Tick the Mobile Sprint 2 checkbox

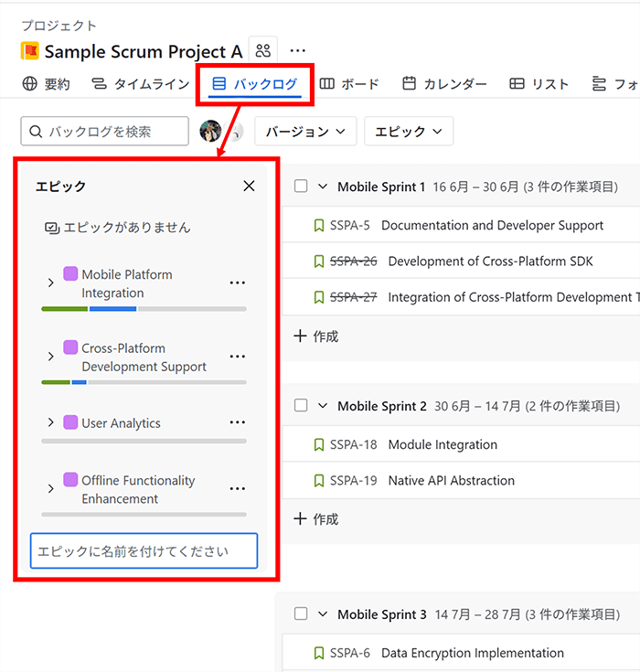301,405
